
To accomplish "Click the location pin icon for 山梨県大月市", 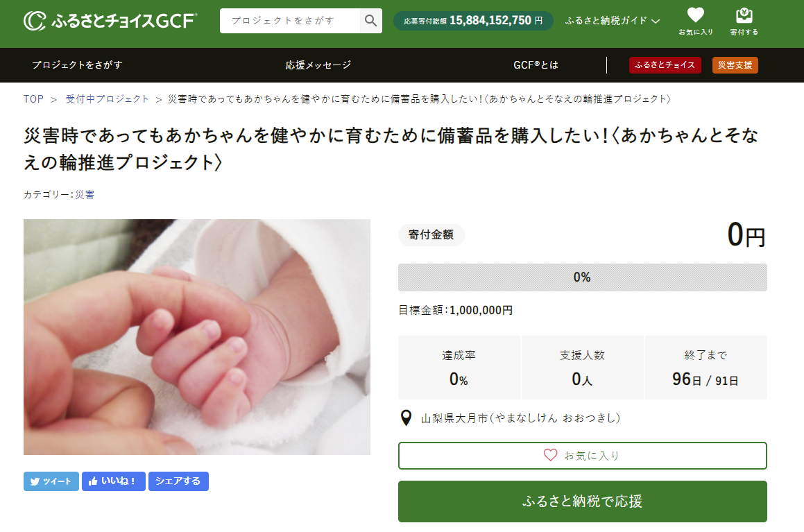I will click(406, 418).
